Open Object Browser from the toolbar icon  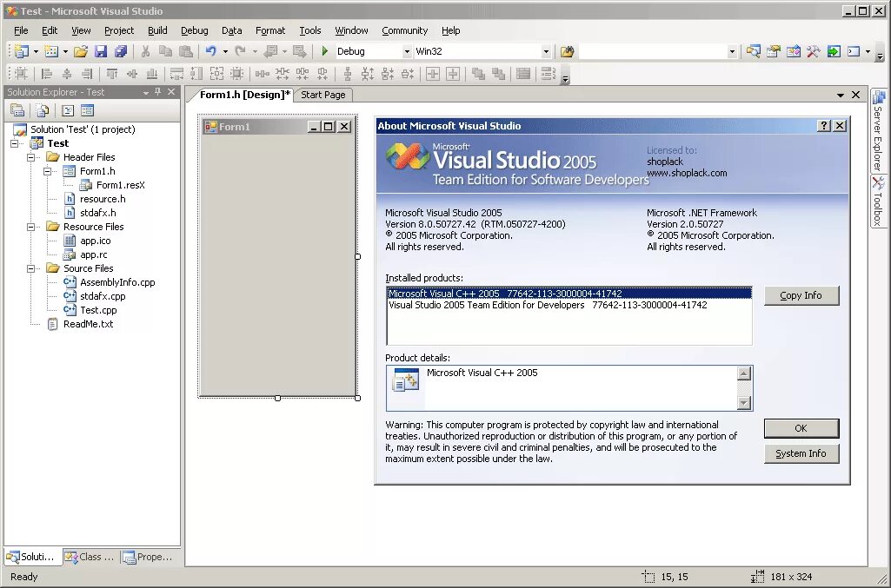pos(794,51)
